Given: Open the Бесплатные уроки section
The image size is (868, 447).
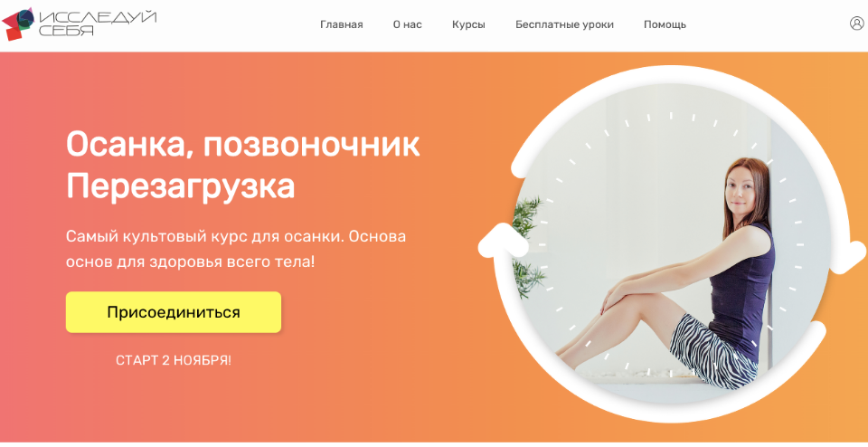Looking at the screenshot, I should click(x=564, y=24).
